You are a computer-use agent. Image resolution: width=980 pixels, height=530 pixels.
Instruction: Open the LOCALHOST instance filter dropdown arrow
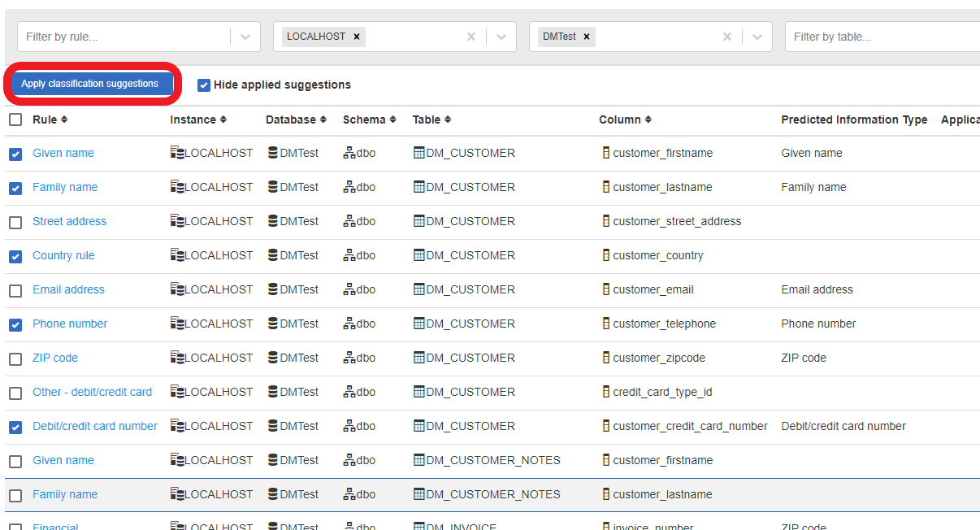501,37
